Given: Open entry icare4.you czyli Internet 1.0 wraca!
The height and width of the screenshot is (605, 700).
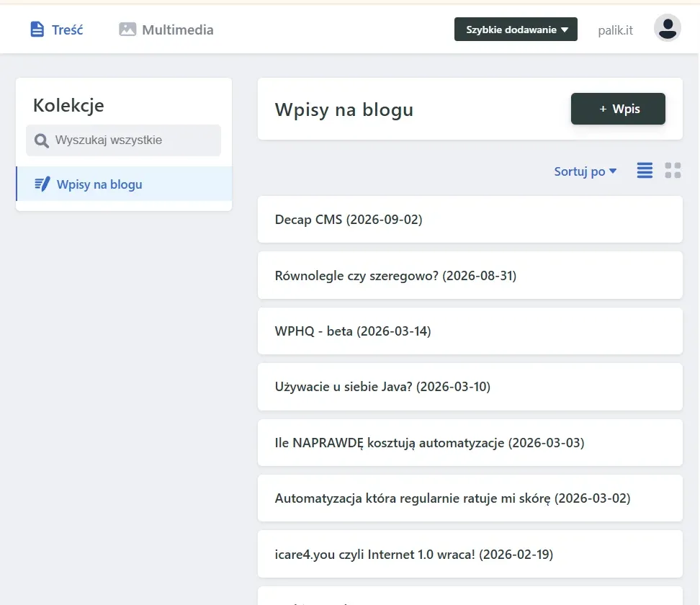Looking at the screenshot, I should point(470,554).
